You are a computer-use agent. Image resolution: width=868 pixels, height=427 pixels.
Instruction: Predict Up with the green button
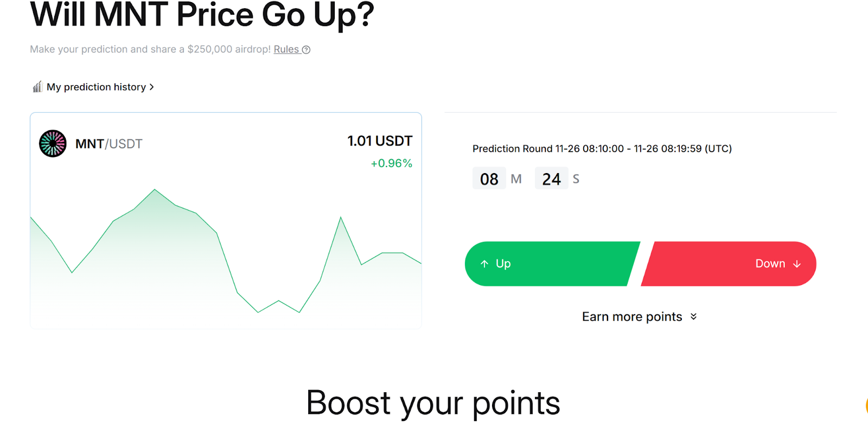tap(552, 264)
